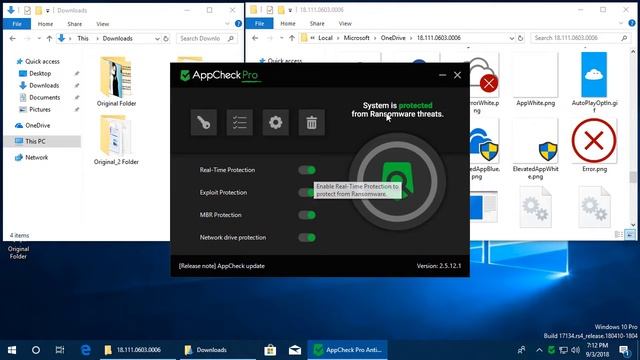Open the AppCheck update release note link
The height and width of the screenshot is (360, 640).
coord(222,266)
